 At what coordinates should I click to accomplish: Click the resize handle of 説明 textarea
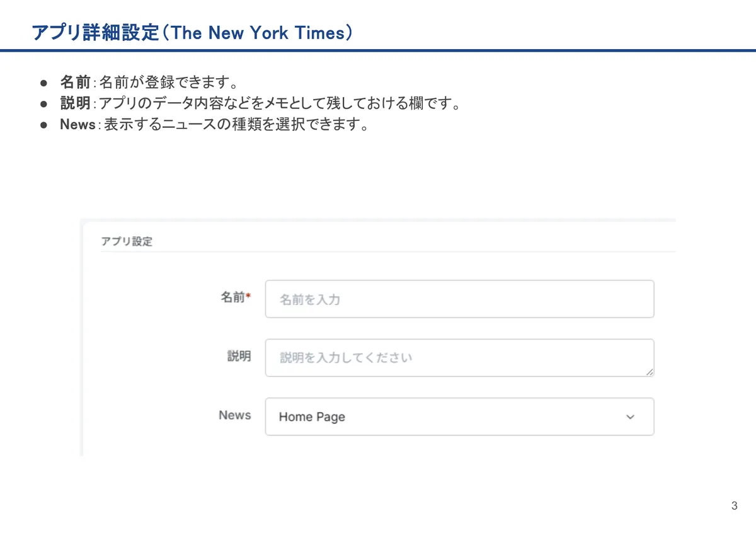coord(649,372)
